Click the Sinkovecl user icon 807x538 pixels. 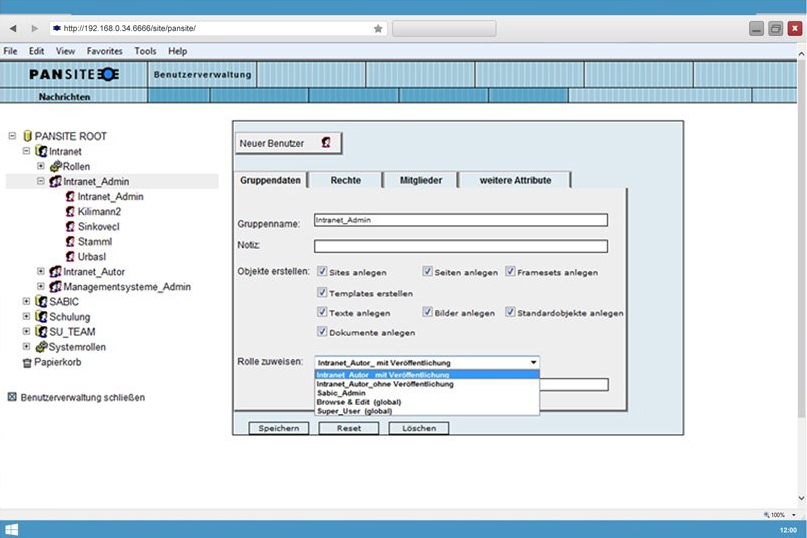point(71,227)
